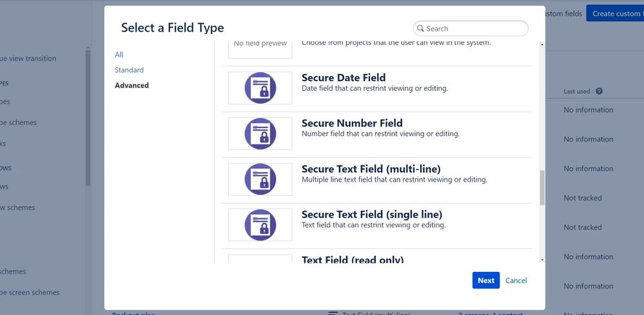The height and width of the screenshot is (315, 644).
Task: Click 'Multiple line text field' description
Action: [395, 180]
